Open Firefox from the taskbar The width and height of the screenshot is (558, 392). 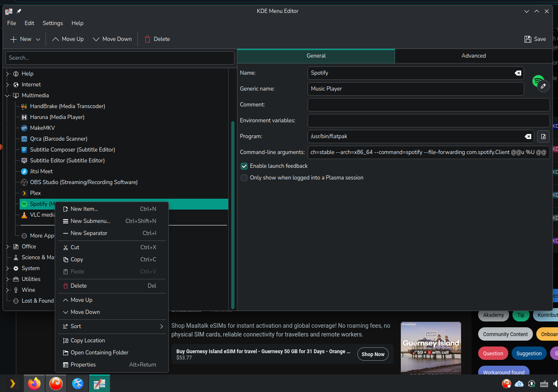(x=34, y=383)
